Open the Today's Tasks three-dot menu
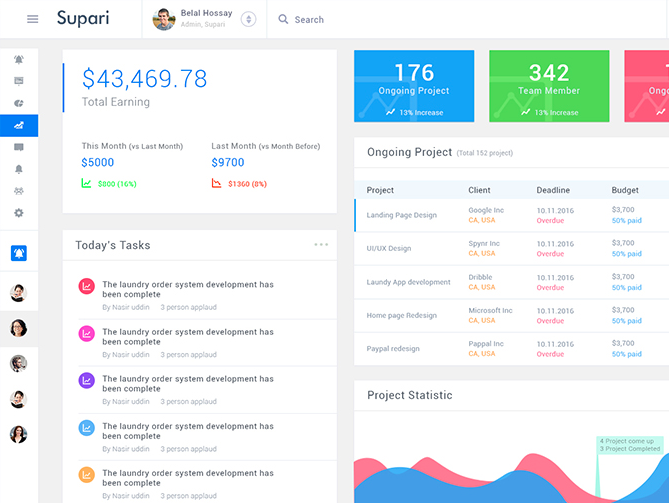Screen dimensions: 669x503 click(321, 245)
